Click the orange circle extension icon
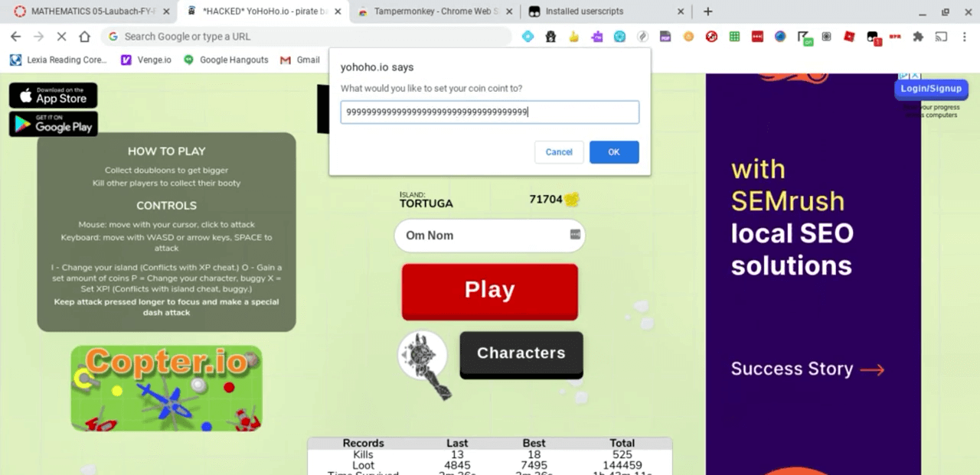The width and height of the screenshot is (980, 475). click(688, 36)
